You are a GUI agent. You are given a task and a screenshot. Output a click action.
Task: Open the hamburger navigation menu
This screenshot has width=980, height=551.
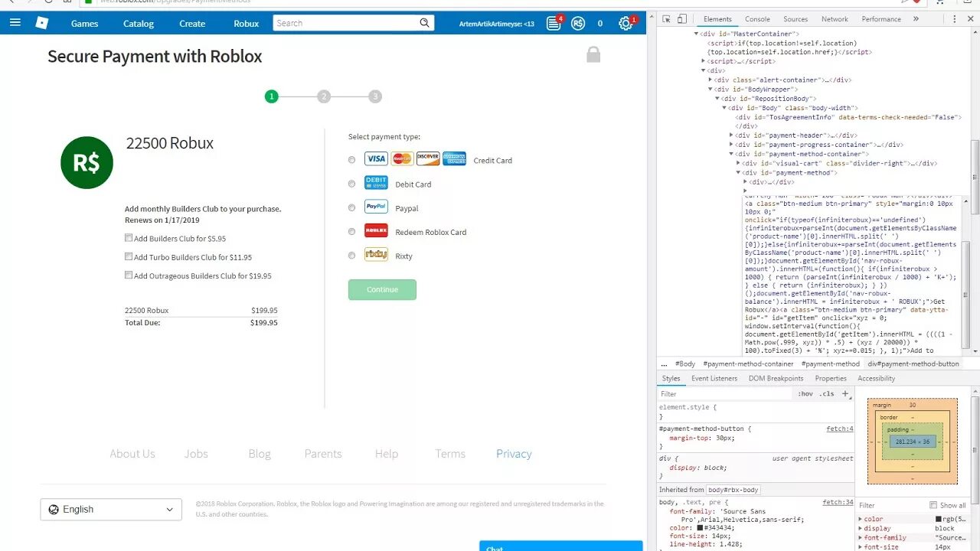[15, 23]
